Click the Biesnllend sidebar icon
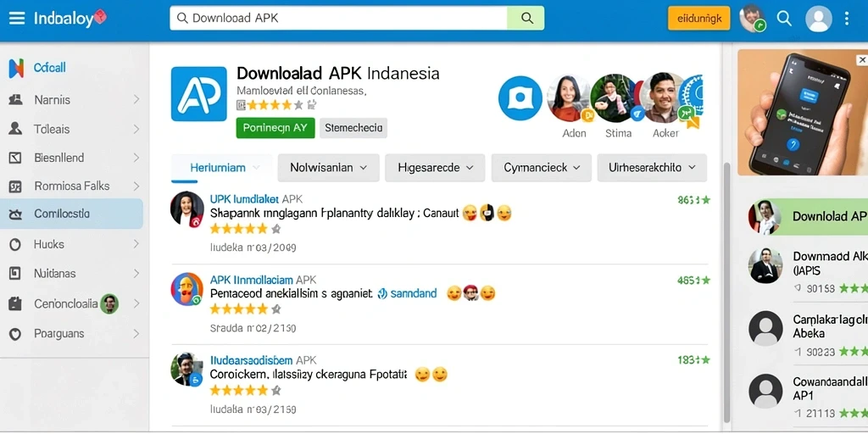This screenshot has width=868, height=434. click(15, 158)
